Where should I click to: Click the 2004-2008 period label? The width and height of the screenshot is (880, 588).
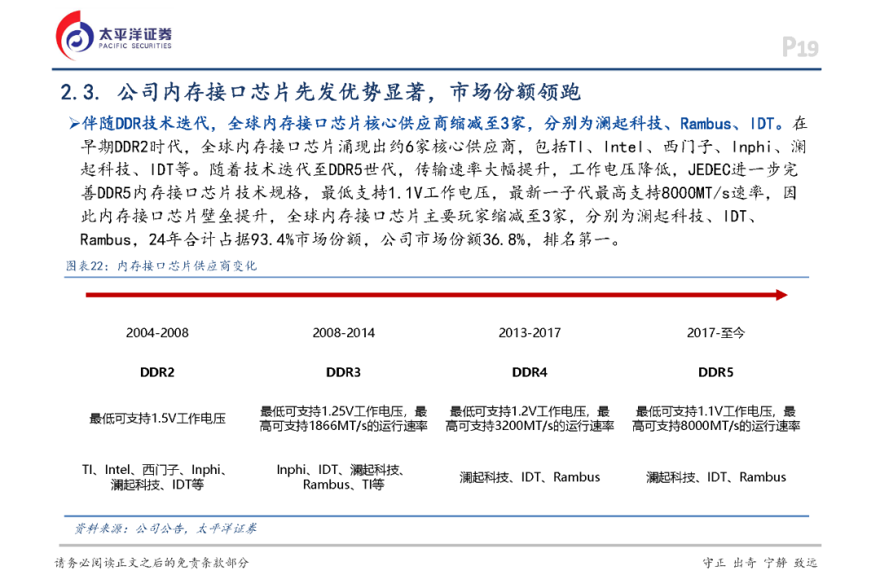[157, 333]
